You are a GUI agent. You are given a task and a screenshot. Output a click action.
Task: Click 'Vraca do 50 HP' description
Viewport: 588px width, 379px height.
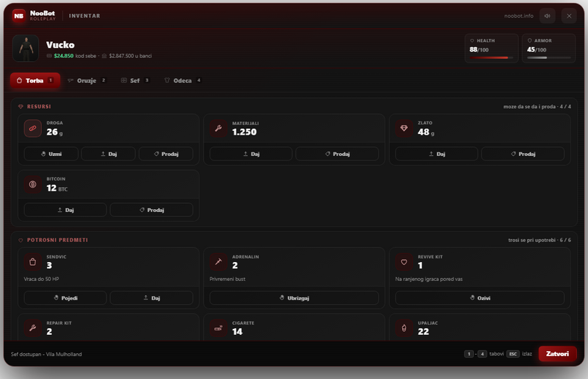pyautogui.click(x=41, y=279)
